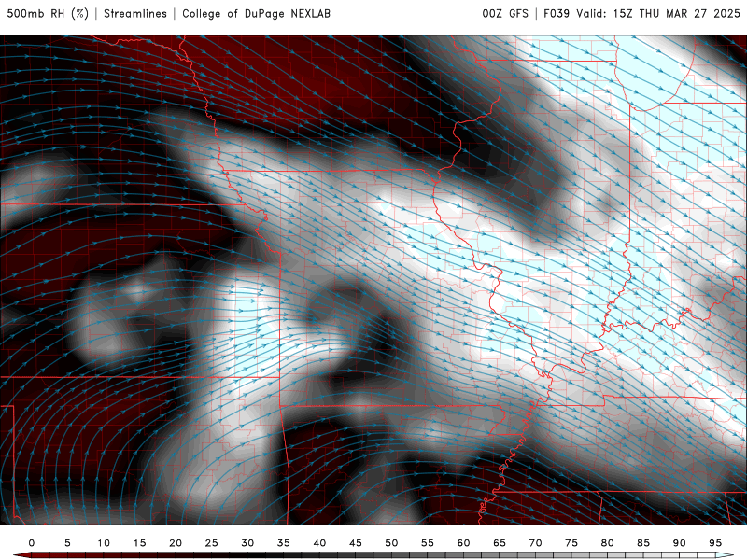747x560 pixels.
Task: Click the 'Valid: 15Z THU MAR 27 2025' text
Action: click(x=658, y=13)
